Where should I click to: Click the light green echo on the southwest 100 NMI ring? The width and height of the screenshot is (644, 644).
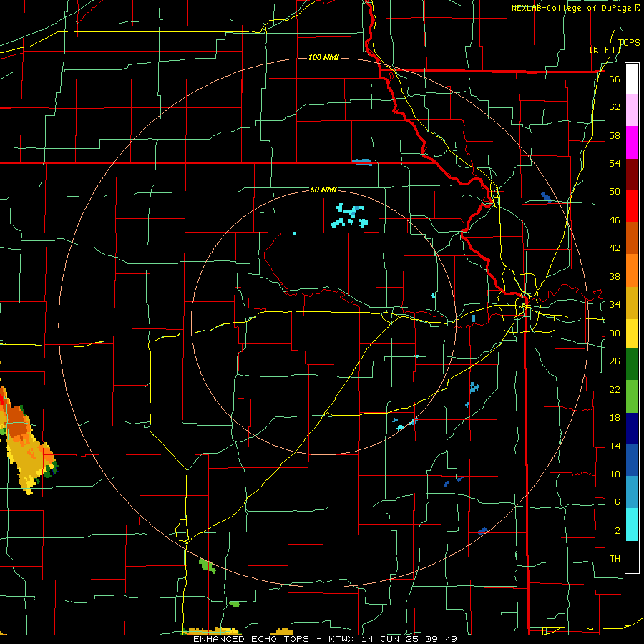click(208, 565)
